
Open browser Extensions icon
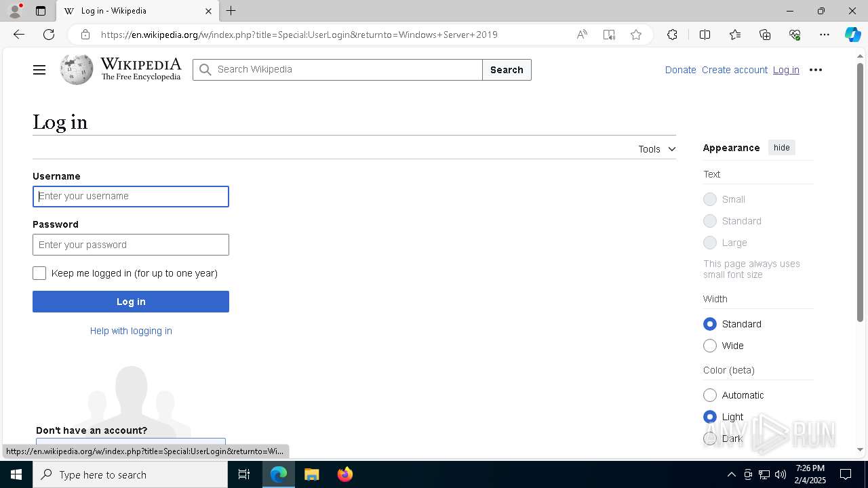pyautogui.click(x=672, y=35)
